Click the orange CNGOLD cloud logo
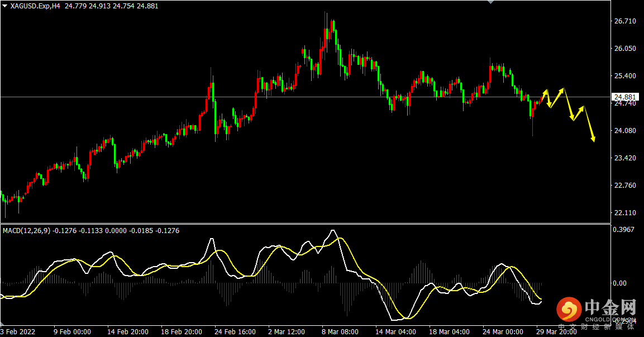 click(569, 309)
